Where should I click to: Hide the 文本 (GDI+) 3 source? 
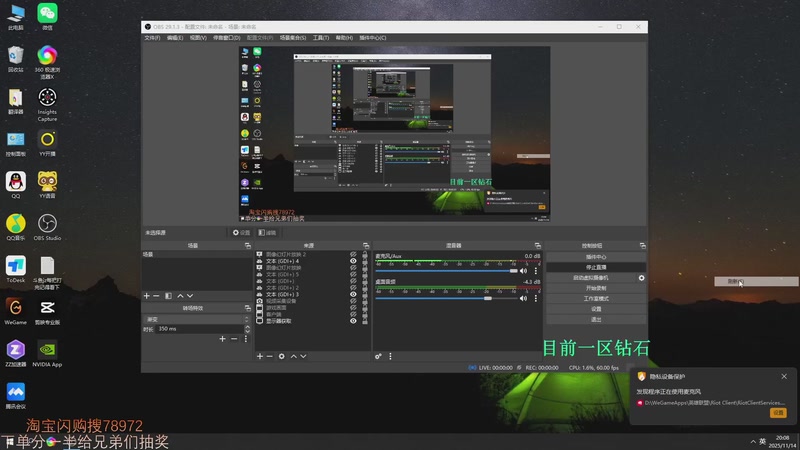point(353,294)
